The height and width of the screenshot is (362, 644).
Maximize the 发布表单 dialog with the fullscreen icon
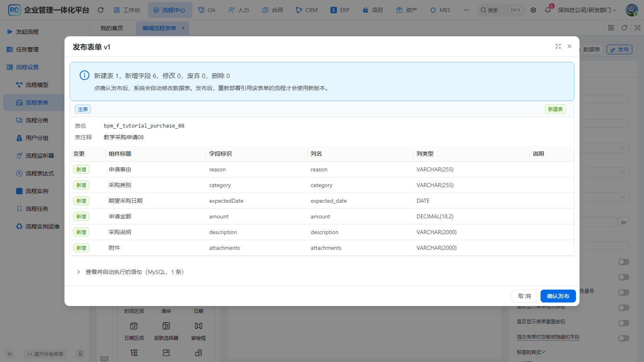click(558, 46)
